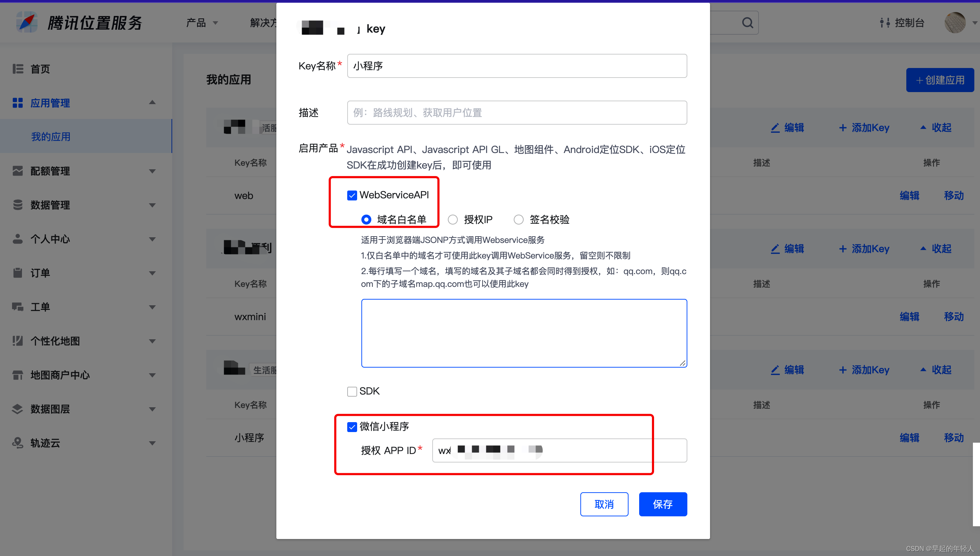Uncheck the WebServiceAPI checkbox
Image resolution: width=980 pixels, height=556 pixels.
coord(352,195)
